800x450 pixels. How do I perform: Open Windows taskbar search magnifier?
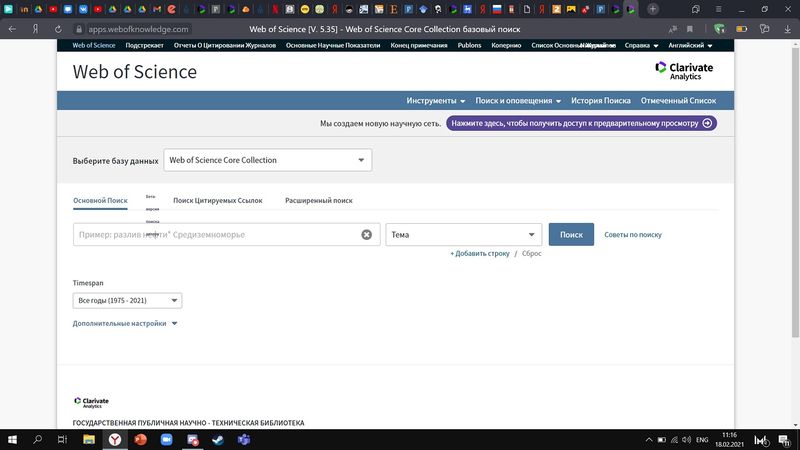click(x=37, y=439)
